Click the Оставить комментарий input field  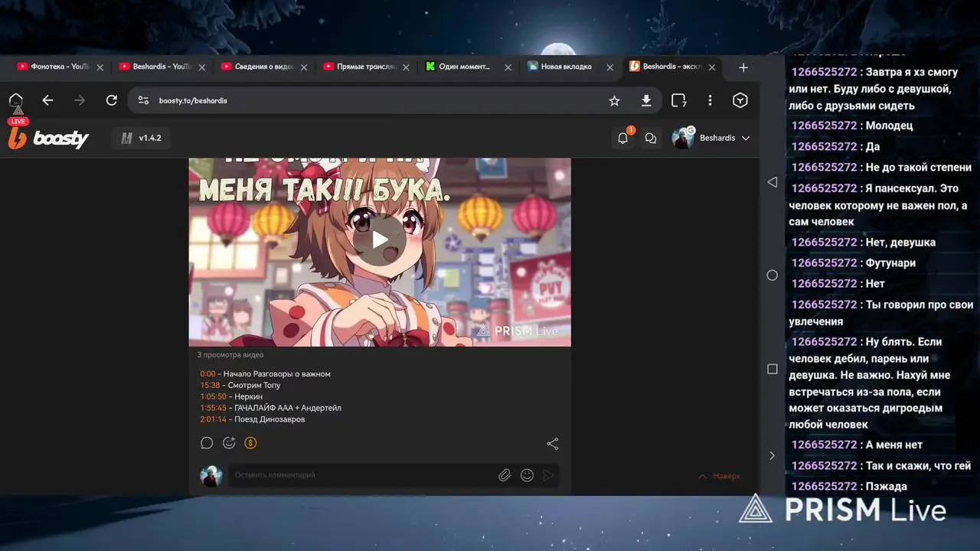[x=364, y=475]
